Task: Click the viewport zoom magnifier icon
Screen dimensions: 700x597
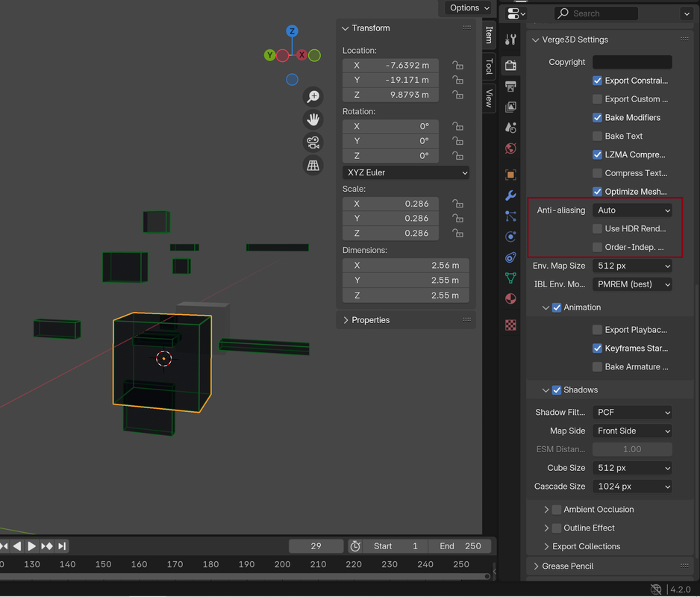Action: tap(313, 96)
